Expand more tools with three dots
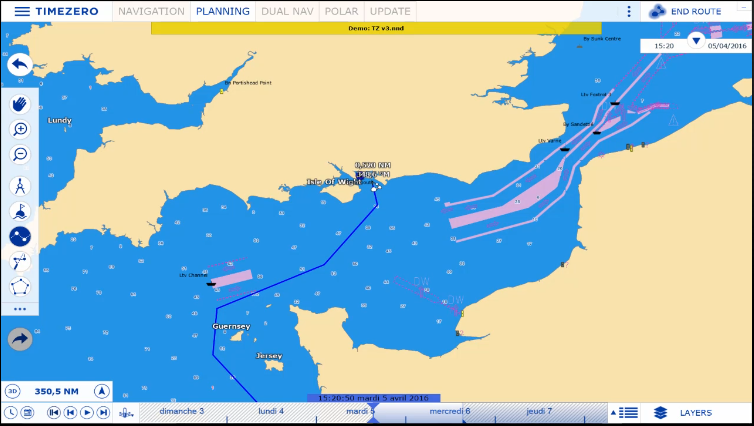The width and height of the screenshot is (754, 426). (20, 309)
